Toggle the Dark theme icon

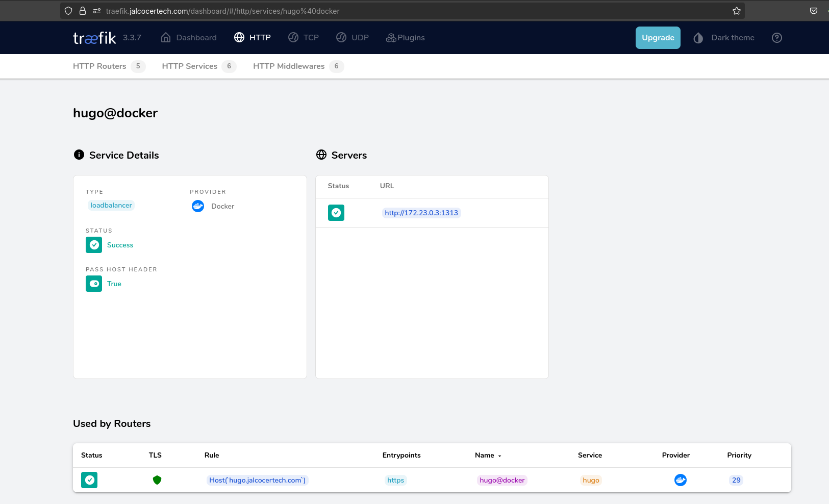coord(698,38)
